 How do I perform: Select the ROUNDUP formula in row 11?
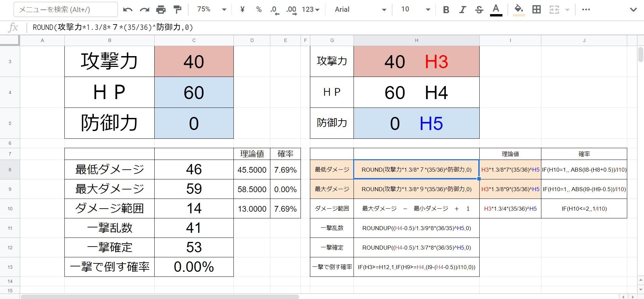(416, 228)
